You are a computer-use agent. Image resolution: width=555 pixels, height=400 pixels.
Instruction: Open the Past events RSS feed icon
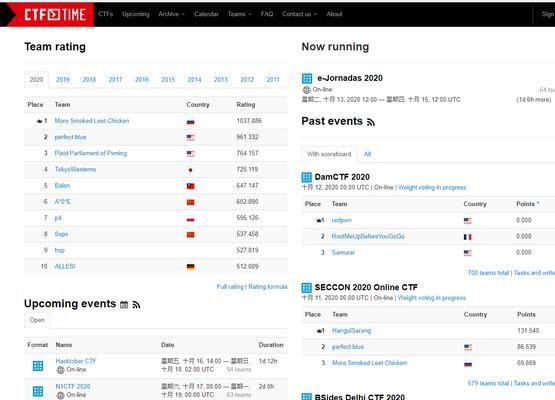pyautogui.click(x=371, y=122)
